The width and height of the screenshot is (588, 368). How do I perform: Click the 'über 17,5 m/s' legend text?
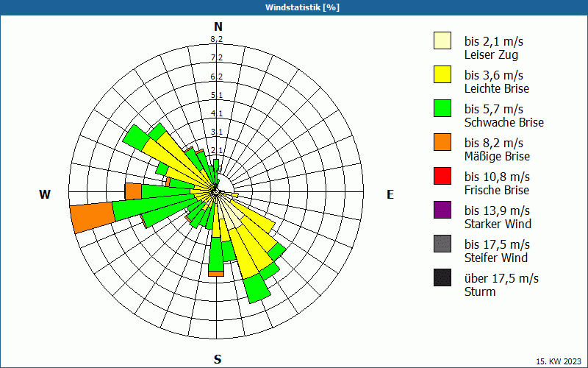tap(501, 278)
